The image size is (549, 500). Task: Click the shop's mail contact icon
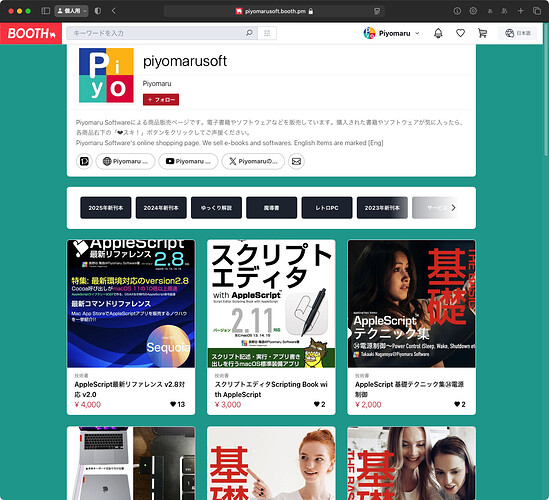pos(296,161)
